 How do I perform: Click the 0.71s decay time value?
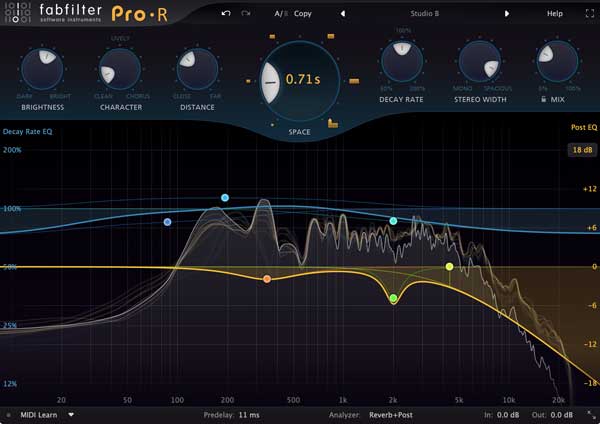(x=303, y=79)
